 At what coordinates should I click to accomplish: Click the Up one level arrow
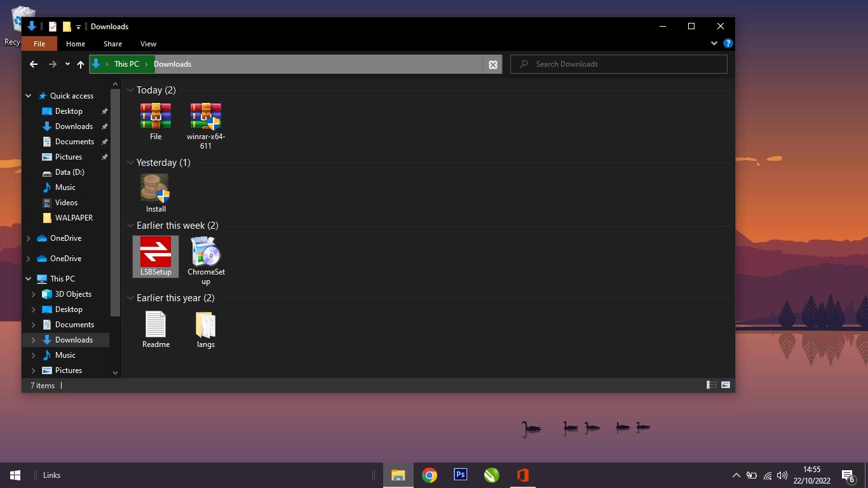click(81, 64)
